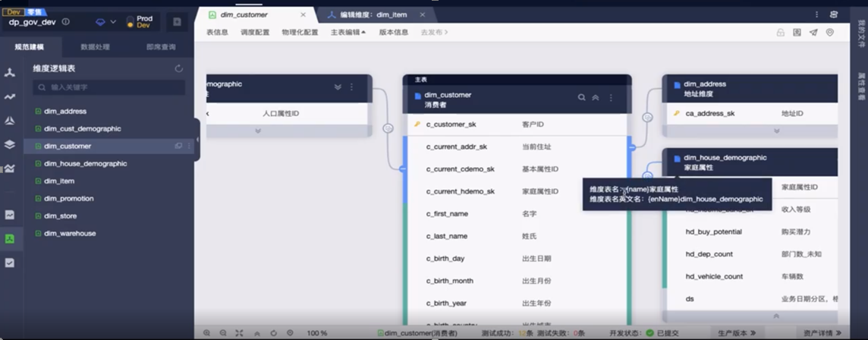Select dim_warehouse in the table list
The height and width of the screenshot is (340, 868).
pos(70,233)
